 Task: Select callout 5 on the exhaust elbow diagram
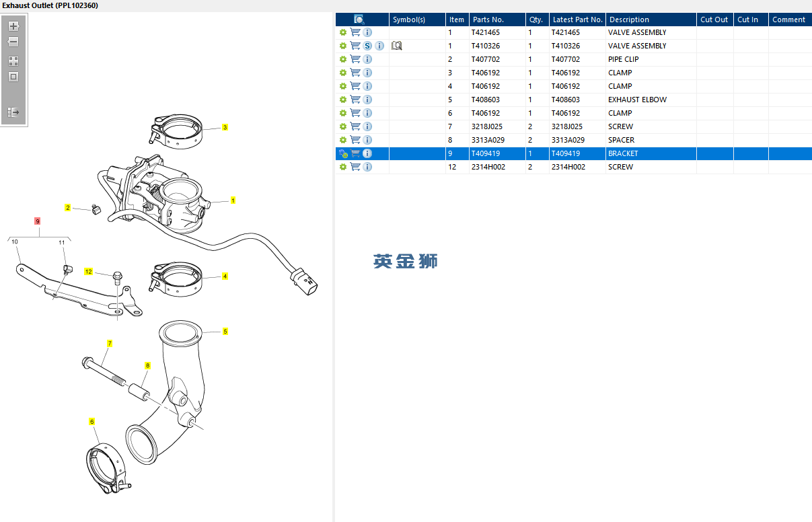[x=225, y=331]
